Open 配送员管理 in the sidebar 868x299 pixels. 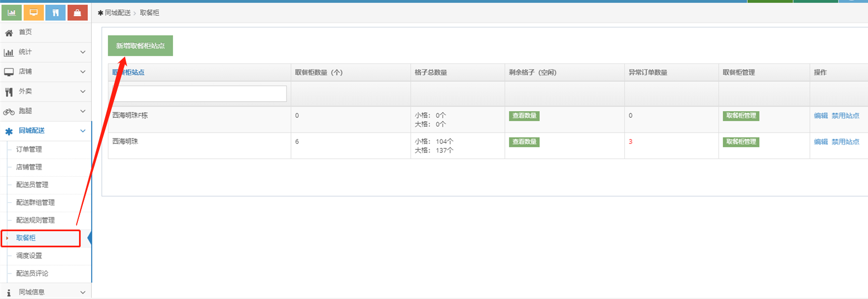[32, 185]
